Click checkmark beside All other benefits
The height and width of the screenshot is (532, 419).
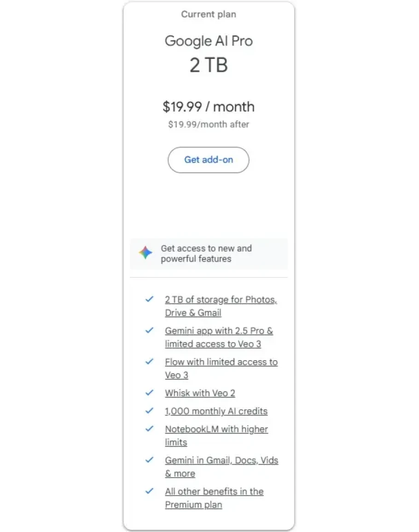[x=149, y=491]
